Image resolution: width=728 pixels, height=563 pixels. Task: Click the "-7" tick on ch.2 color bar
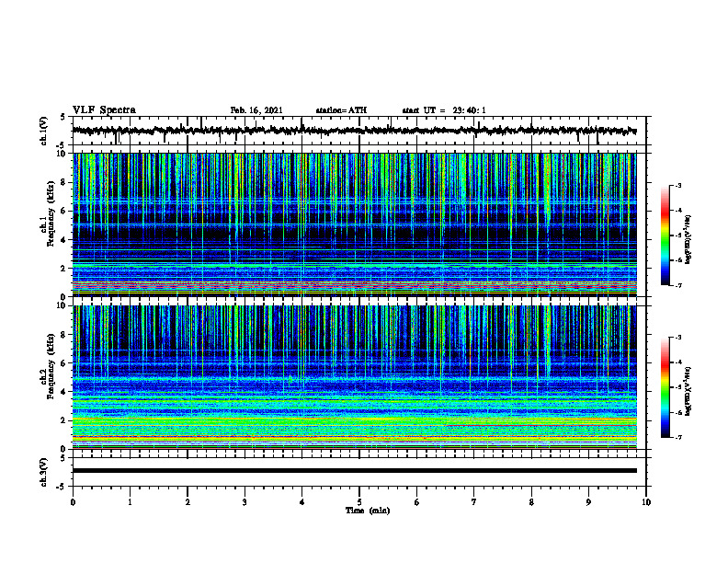[x=678, y=438]
